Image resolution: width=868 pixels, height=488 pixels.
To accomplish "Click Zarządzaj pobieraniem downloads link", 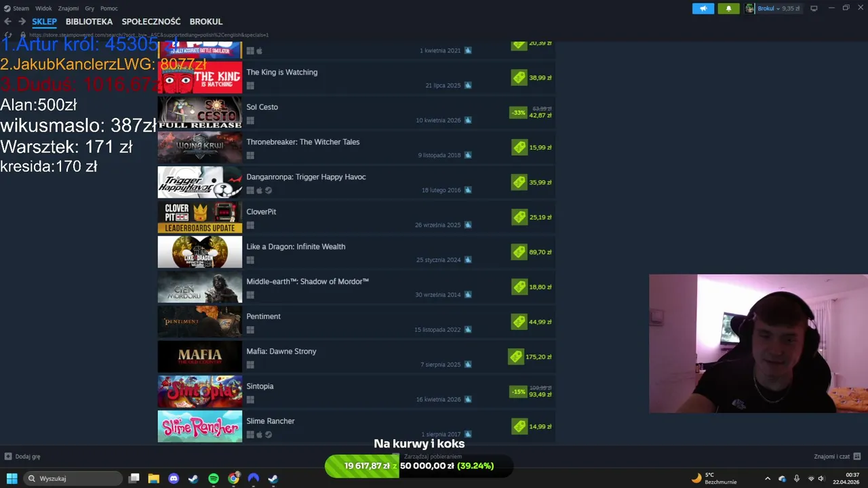I will pos(434,457).
